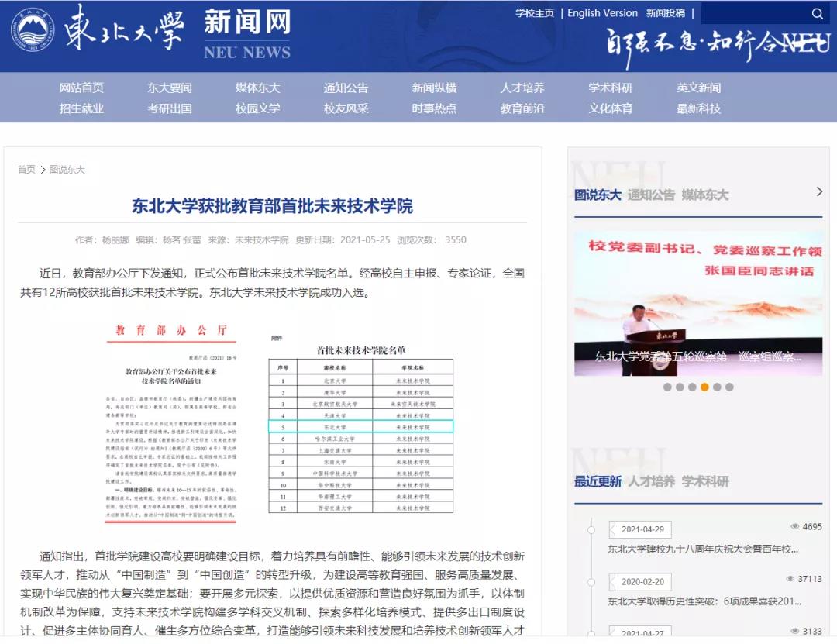This screenshot has height=644, width=837.
Task: Open 学校主页 link in top bar
Action: pyautogui.click(x=534, y=13)
